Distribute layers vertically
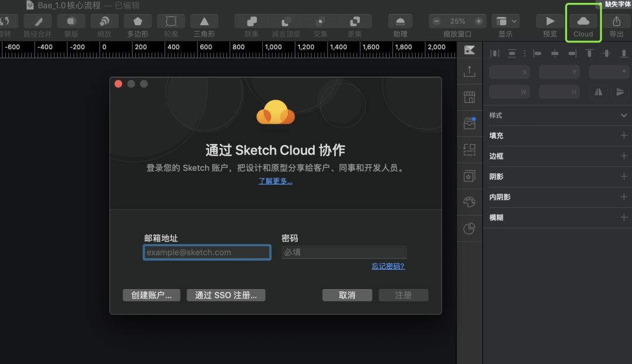 point(512,53)
